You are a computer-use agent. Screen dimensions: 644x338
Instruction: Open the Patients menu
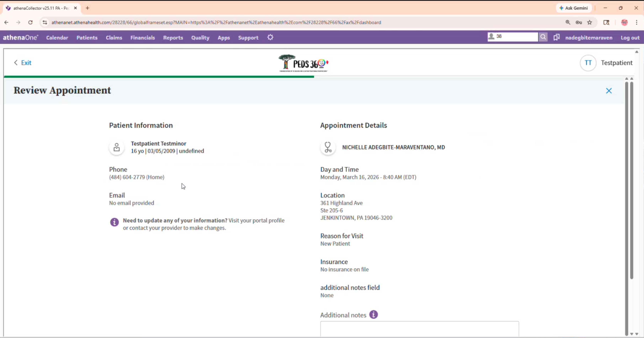click(x=87, y=38)
